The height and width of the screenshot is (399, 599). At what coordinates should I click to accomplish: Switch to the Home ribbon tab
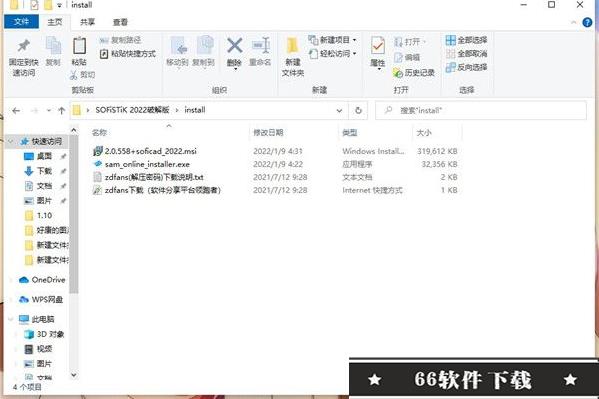pyautogui.click(x=55, y=22)
